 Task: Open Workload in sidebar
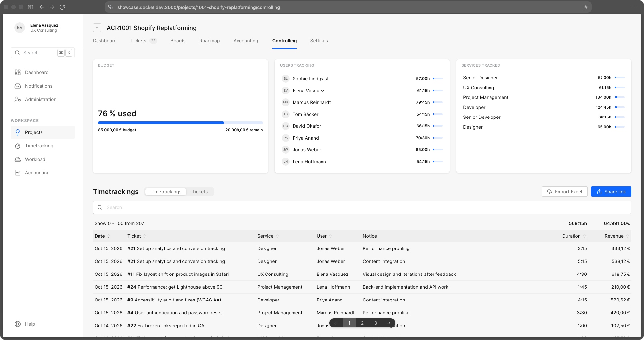(42, 159)
